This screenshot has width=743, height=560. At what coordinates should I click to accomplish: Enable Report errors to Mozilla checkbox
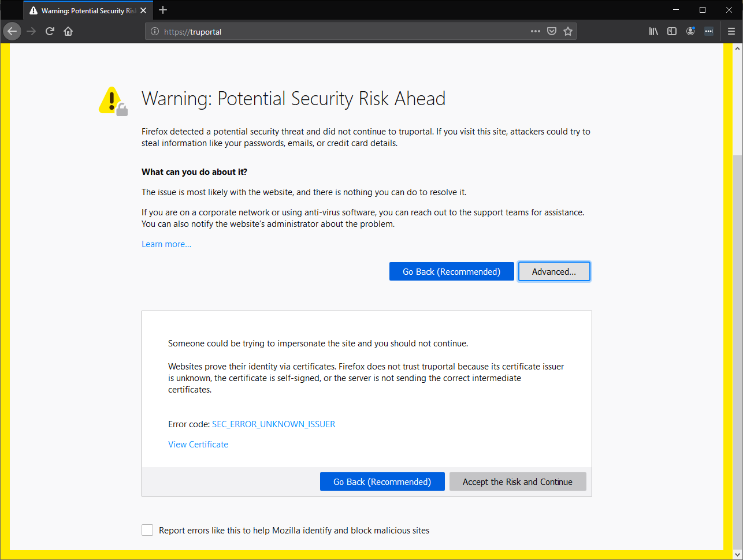click(147, 530)
